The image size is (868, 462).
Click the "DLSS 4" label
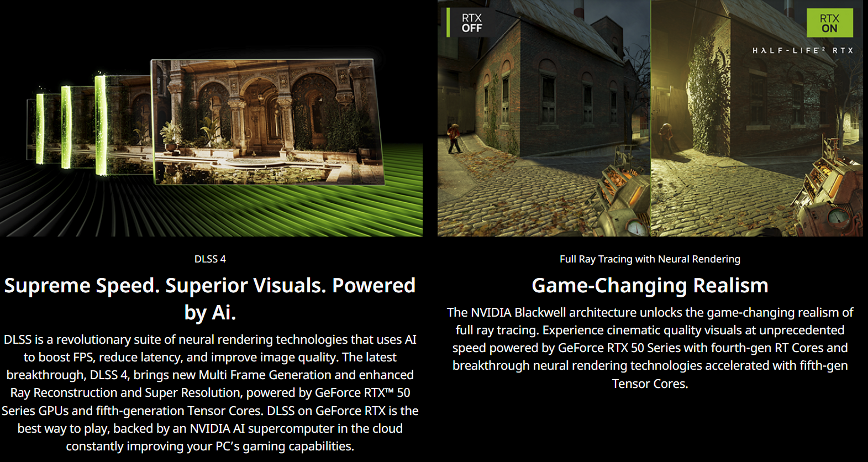[x=210, y=259]
